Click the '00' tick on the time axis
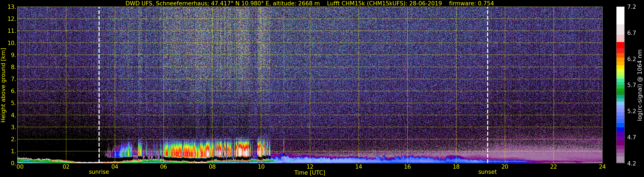This screenshot has height=177, width=644. coord(20,167)
